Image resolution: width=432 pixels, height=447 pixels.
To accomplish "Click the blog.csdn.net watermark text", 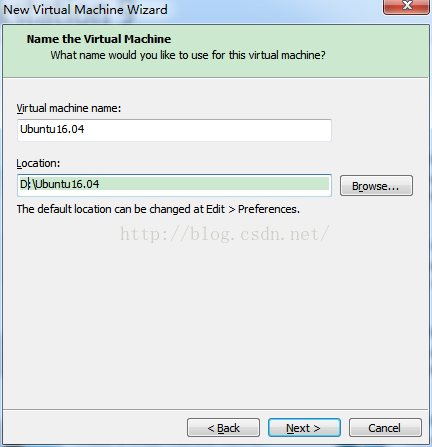I will point(225,234).
